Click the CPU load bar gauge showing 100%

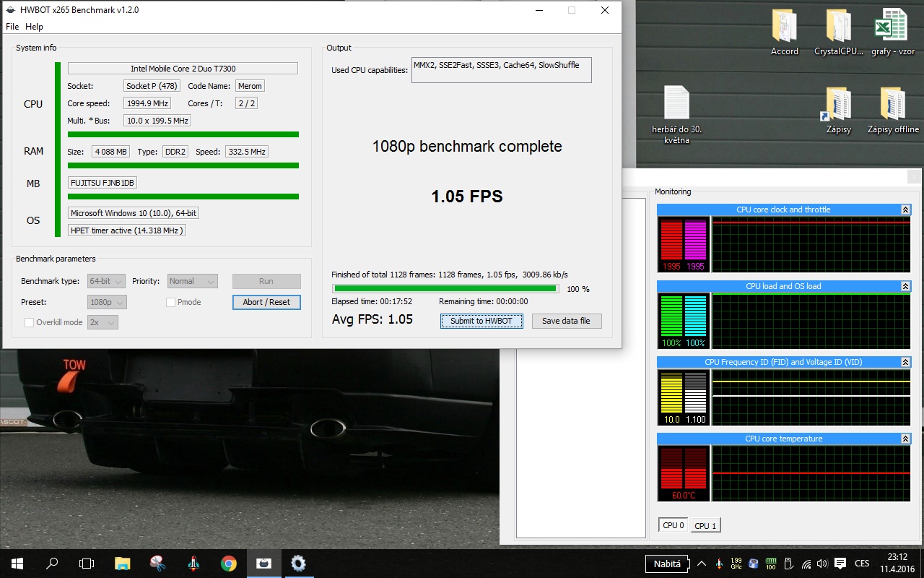coord(671,321)
